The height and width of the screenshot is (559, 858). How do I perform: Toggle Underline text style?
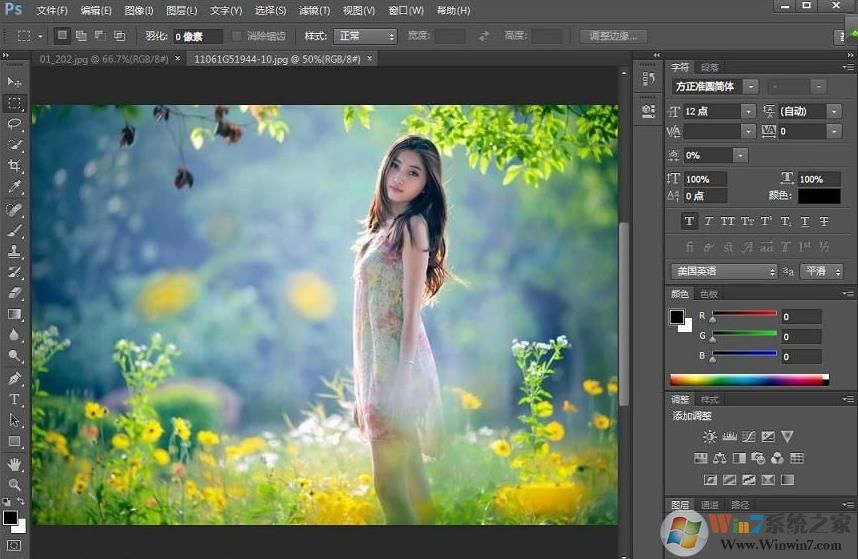(x=804, y=221)
